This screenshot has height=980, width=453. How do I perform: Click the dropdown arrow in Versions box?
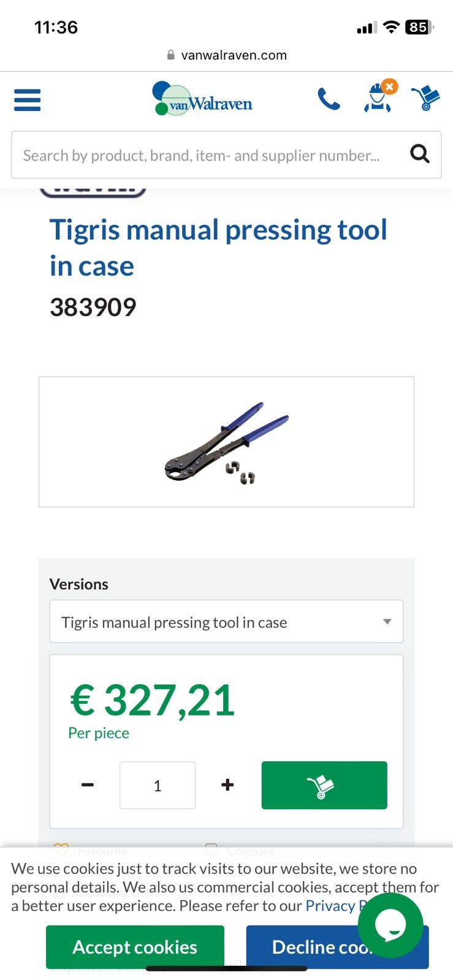tap(387, 622)
